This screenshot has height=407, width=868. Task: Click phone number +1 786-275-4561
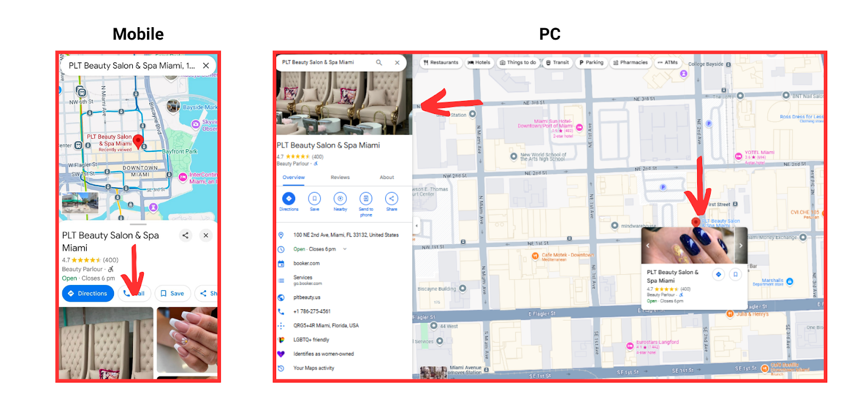pyautogui.click(x=312, y=311)
